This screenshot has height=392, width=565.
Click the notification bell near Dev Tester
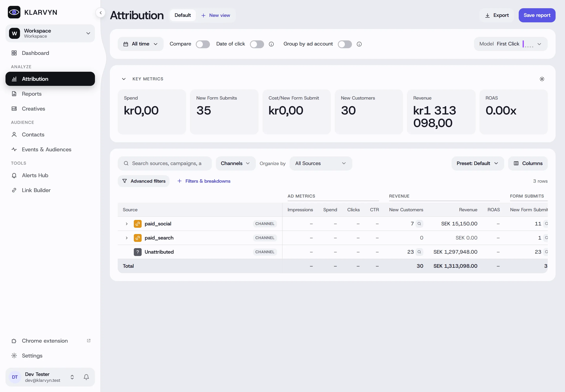pos(86,377)
